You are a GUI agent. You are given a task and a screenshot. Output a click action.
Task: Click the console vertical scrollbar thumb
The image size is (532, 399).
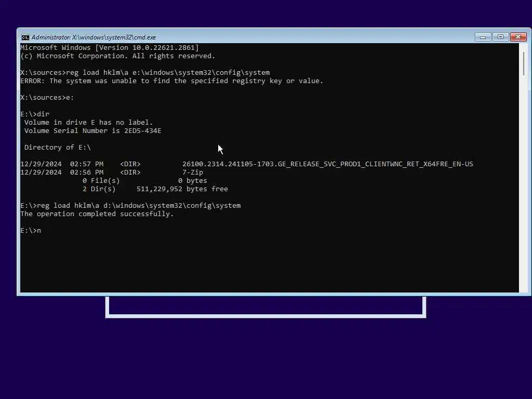524,64
